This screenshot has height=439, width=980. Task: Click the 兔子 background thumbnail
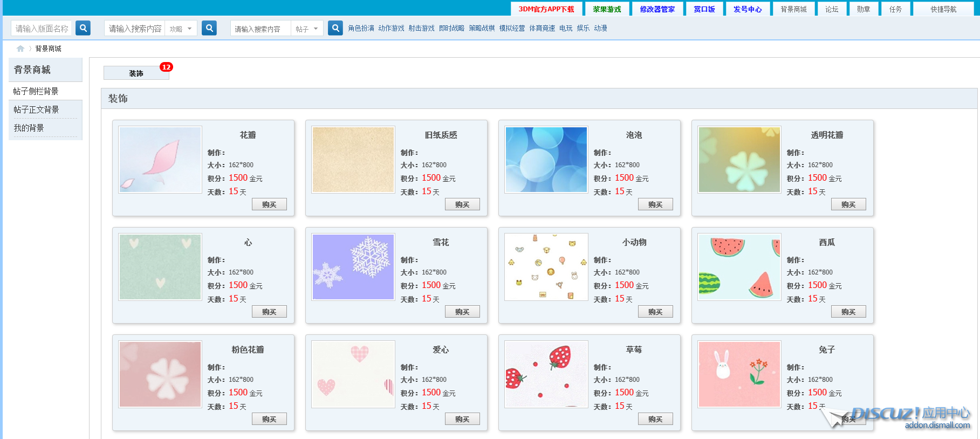[x=739, y=374]
